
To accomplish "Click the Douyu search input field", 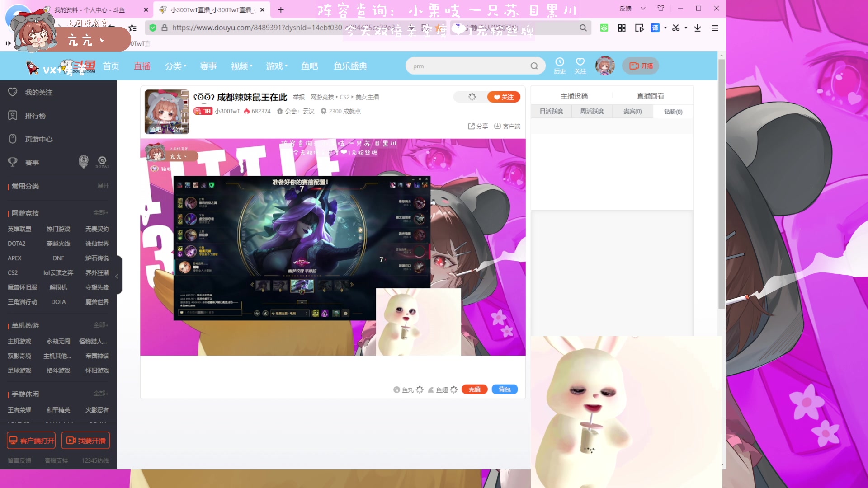I will 468,66.
